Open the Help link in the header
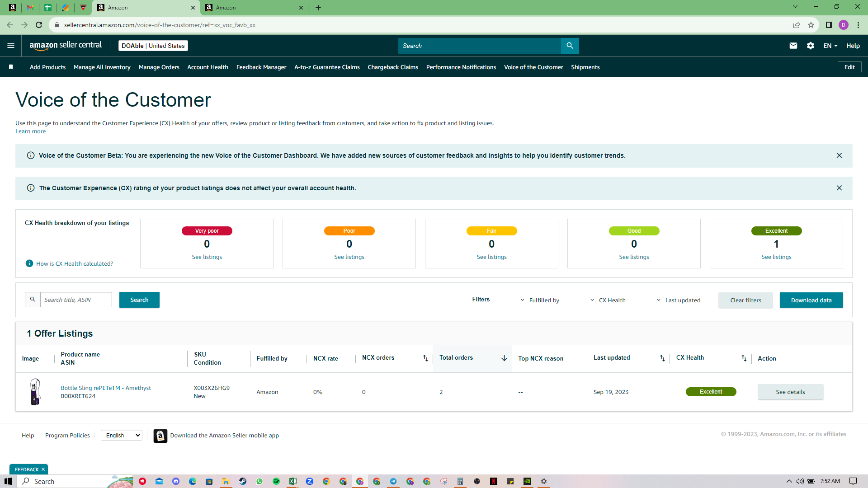This screenshot has width=868, height=488. (853, 46)
